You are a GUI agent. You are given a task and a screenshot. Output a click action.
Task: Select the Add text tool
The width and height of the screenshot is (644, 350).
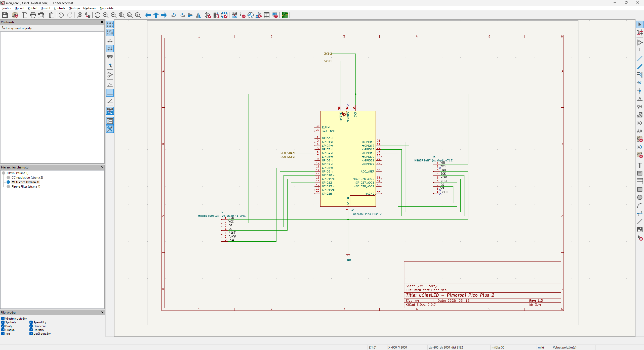639,165
